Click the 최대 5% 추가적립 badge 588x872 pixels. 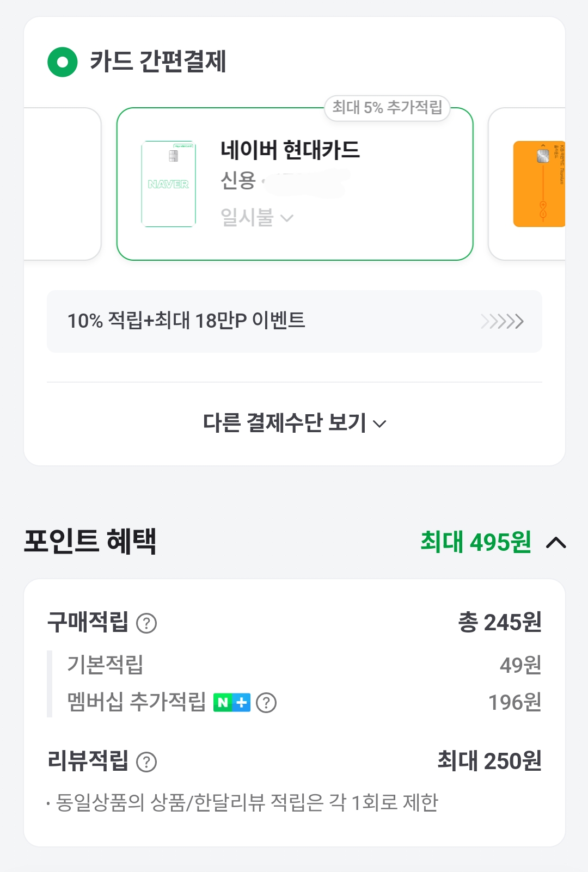(387, 107)
